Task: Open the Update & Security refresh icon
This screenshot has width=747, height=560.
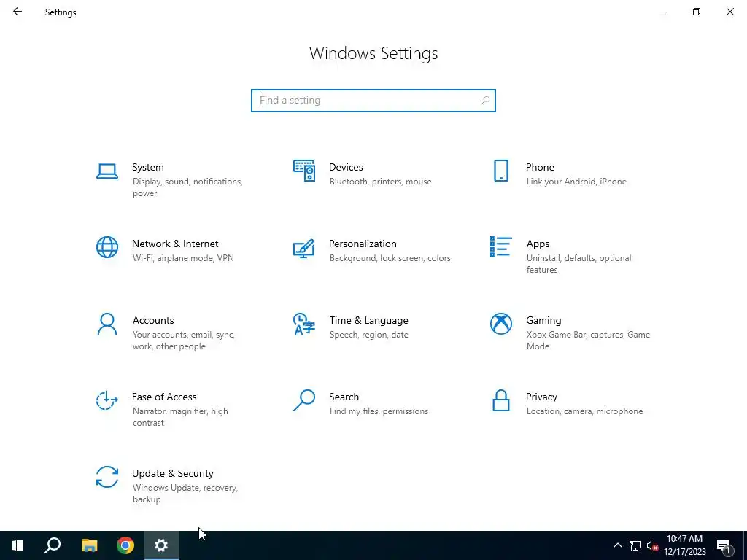Action: point(107,477)
